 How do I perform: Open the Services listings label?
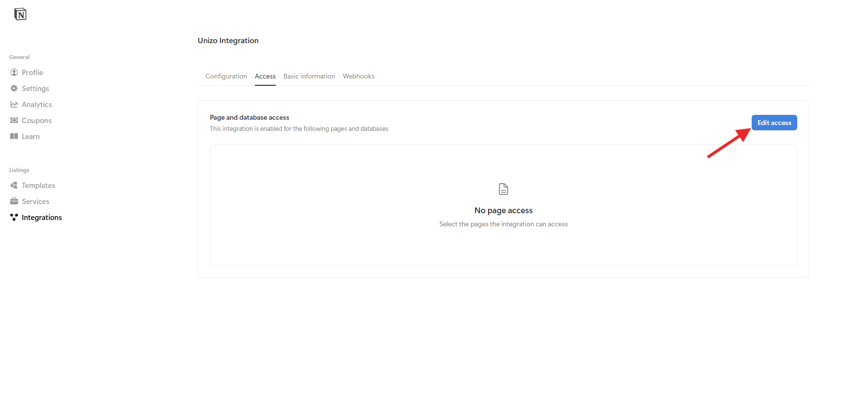[x=35, y=201]
